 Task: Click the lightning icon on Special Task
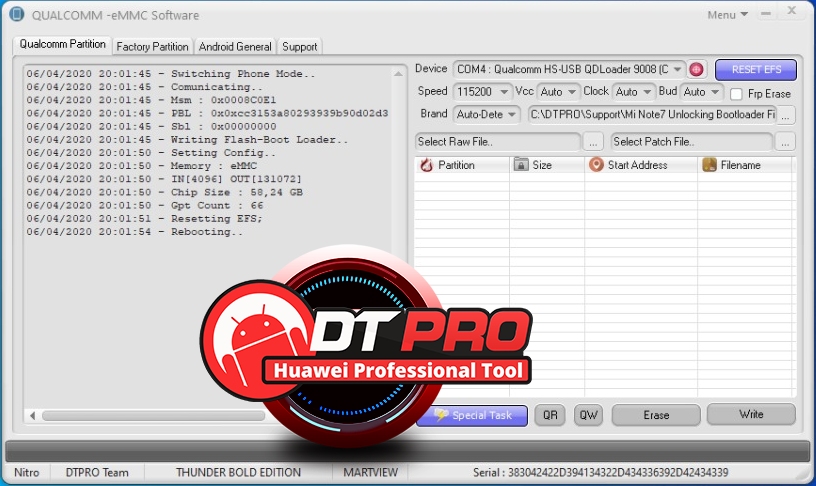coord(441,415)
